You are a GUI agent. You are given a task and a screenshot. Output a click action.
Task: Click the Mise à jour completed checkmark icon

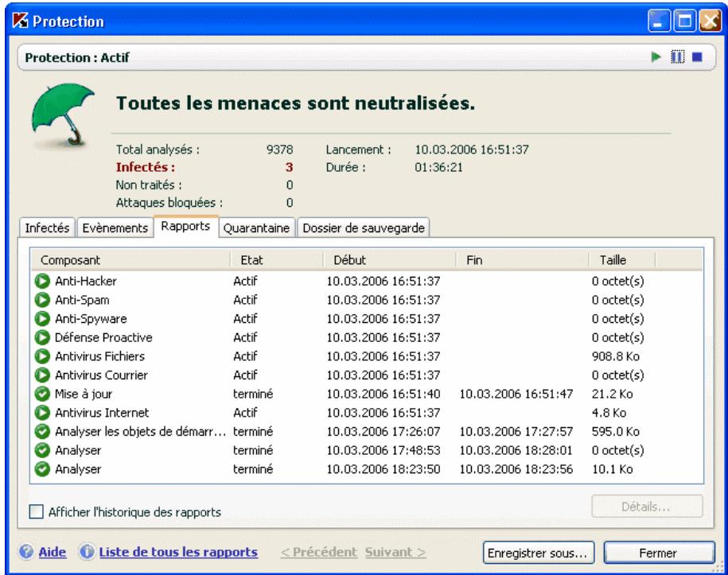coord(42,394)
